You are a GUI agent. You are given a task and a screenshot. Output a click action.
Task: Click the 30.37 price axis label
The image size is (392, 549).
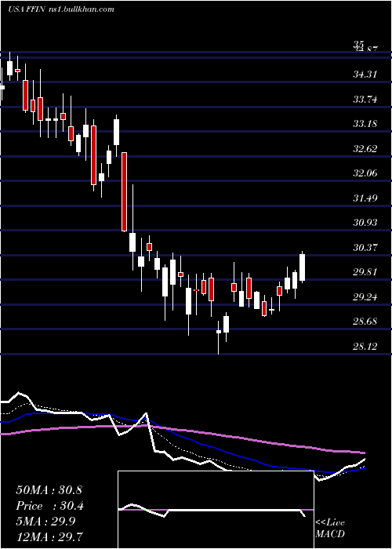pos(365,248)
